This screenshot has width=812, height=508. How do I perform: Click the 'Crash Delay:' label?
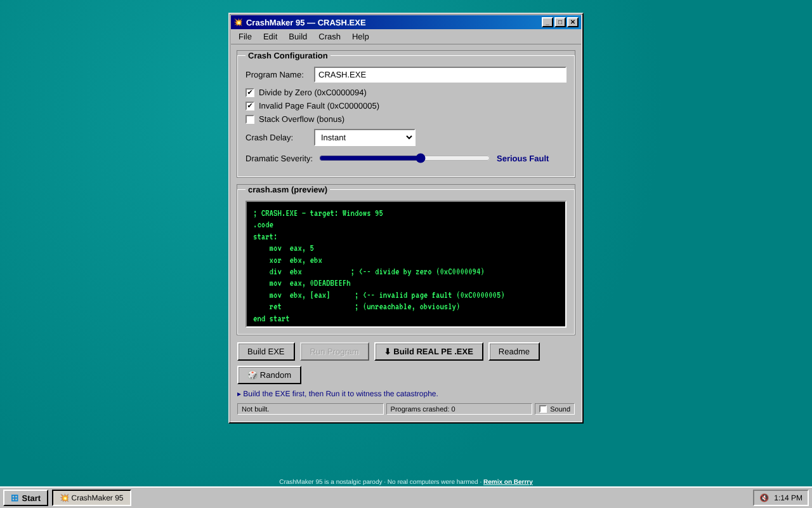(270, 138)
